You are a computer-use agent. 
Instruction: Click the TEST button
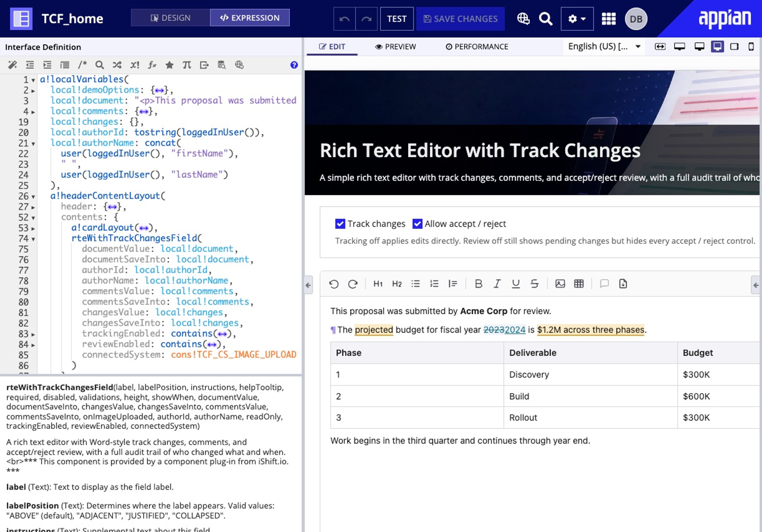point(397,19)
